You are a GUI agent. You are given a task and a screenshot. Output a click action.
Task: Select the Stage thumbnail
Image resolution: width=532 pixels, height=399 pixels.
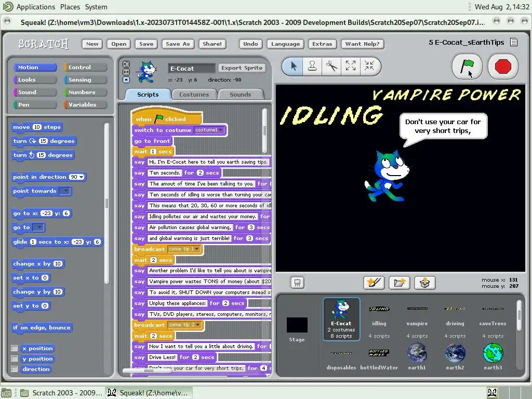point(297,329)
